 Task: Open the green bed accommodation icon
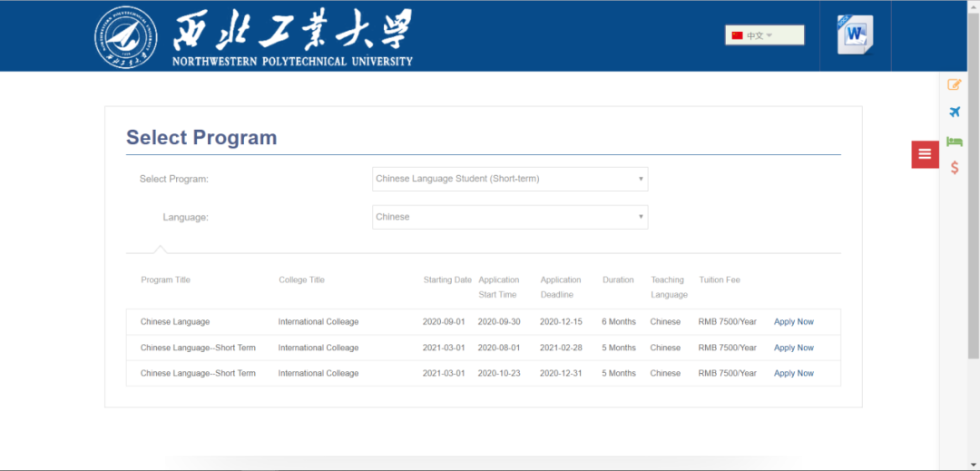coord(955,141)
